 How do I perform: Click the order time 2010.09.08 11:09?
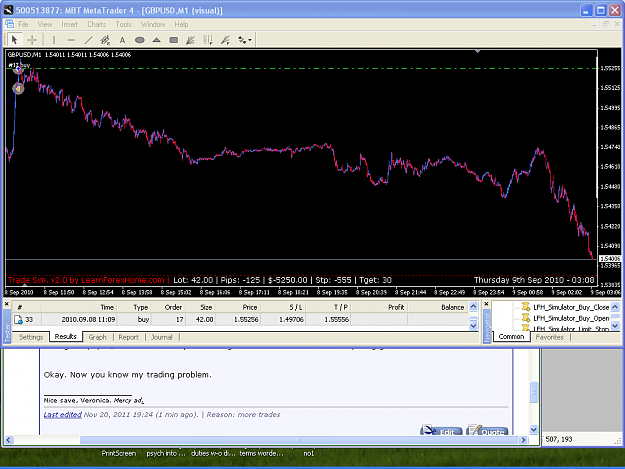(88, 320)
